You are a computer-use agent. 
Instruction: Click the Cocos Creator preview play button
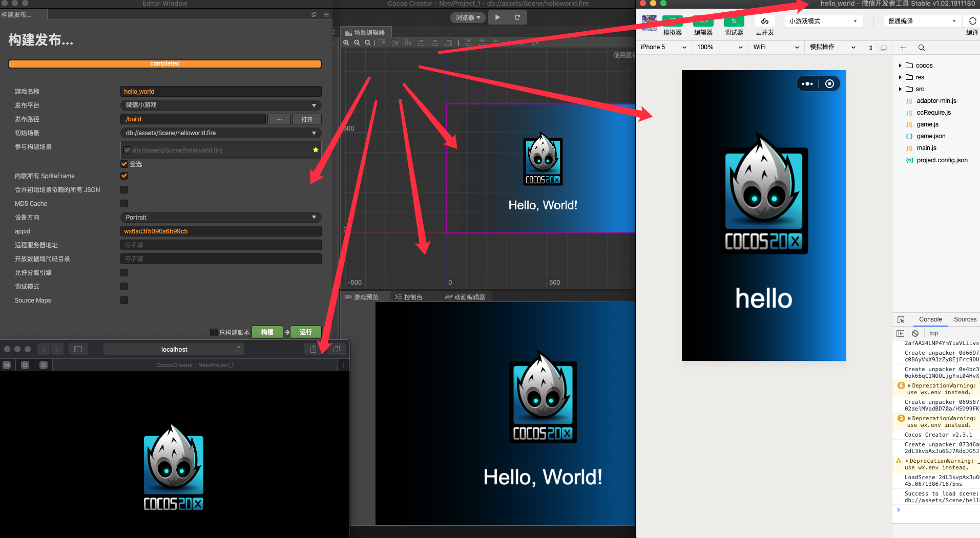(497, 17)
